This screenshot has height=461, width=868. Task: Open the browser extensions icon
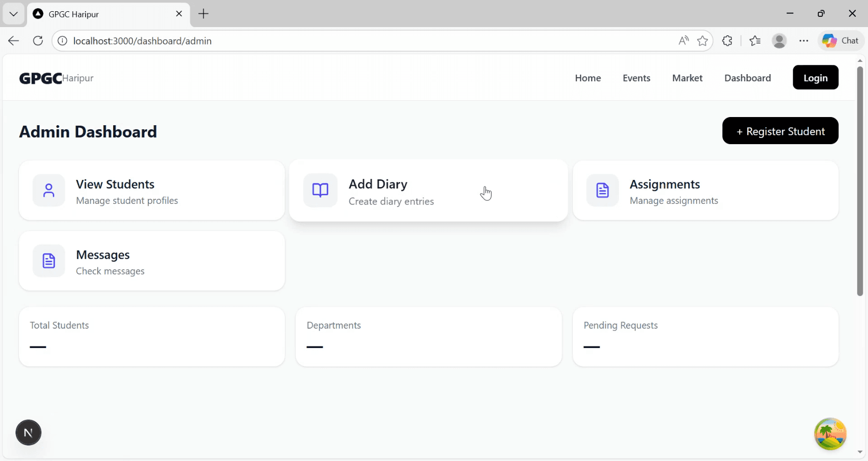(x=727, y=40)
